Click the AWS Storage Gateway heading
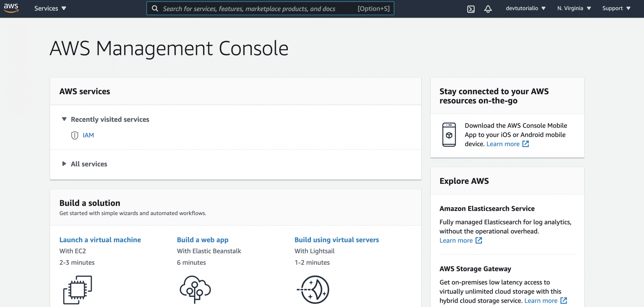 (x=475, y=269)
